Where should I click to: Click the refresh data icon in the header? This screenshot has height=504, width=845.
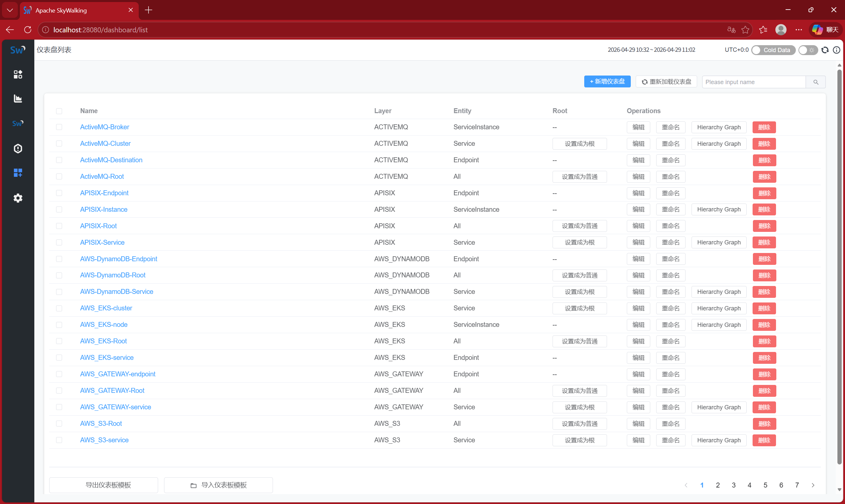(x=825, y=50)
